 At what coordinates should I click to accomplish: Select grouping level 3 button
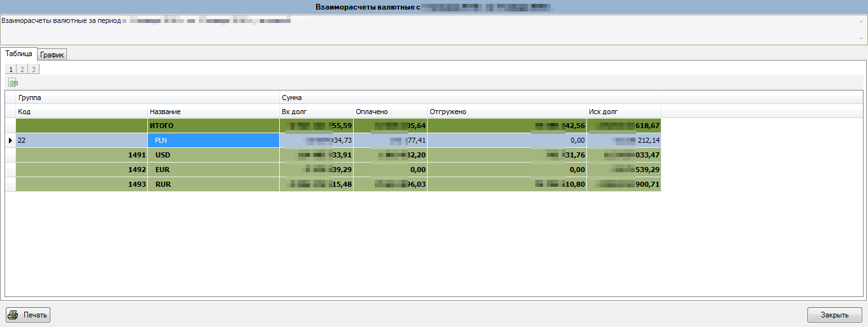pyautogui.click(x=34, y=69)
